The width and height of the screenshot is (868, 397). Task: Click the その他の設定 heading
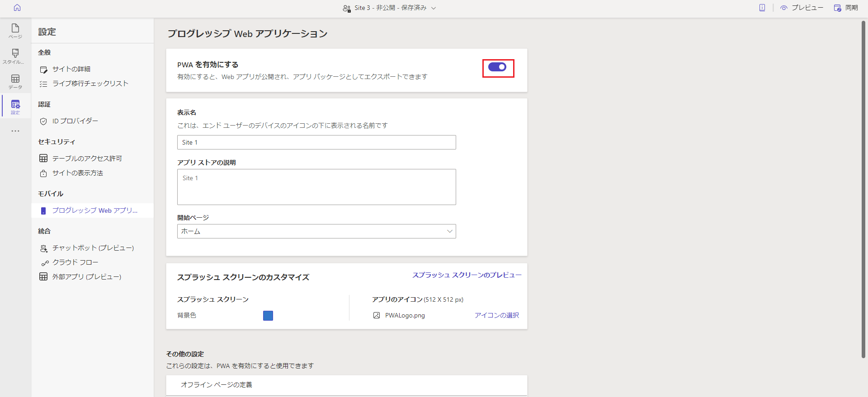click(185, 354)
